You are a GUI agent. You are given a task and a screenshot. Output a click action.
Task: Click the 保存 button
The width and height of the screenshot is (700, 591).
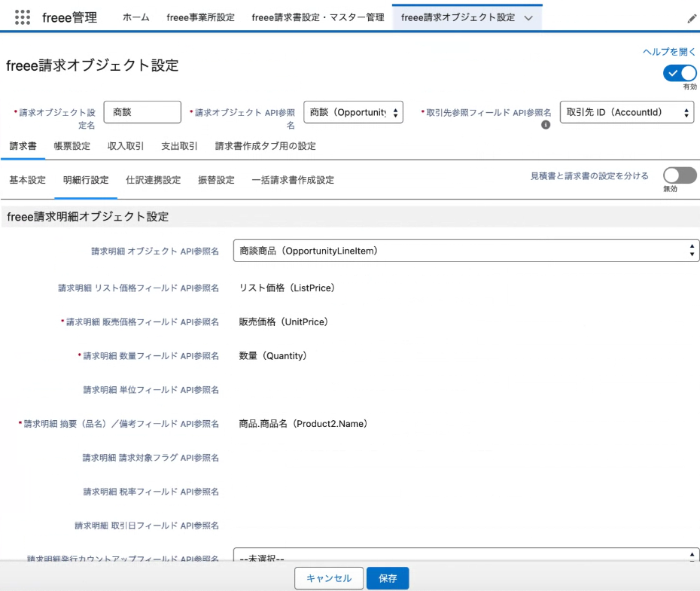click(388, 578)
